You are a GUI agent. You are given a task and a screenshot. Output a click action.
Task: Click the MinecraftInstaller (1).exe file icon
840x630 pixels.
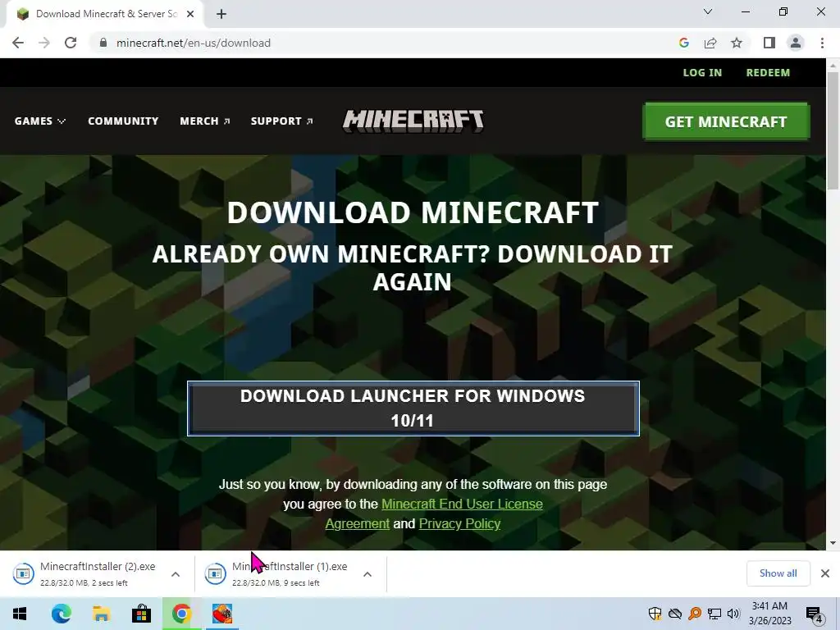tap(216, 573)
